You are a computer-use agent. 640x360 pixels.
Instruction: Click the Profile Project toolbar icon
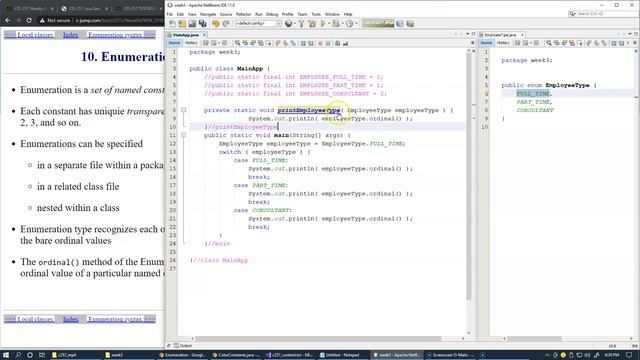point(350,24)
